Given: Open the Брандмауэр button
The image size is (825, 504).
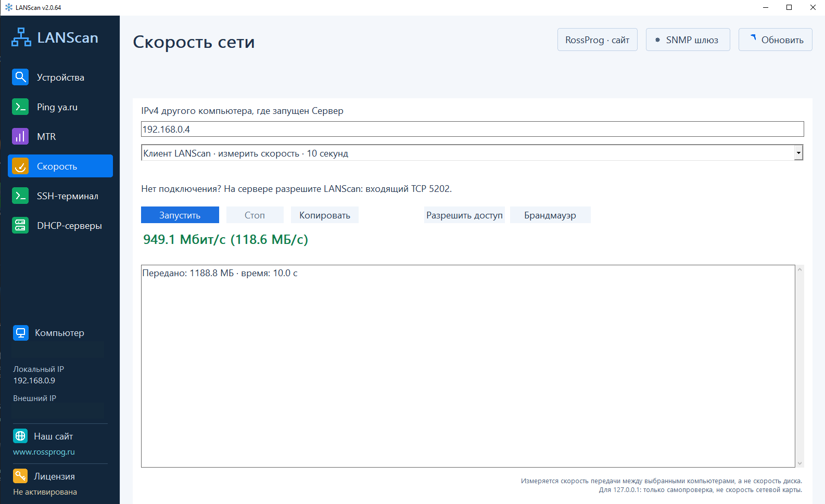Looking at the screenshot, I should pyautogui.click(x=550, y=215).
